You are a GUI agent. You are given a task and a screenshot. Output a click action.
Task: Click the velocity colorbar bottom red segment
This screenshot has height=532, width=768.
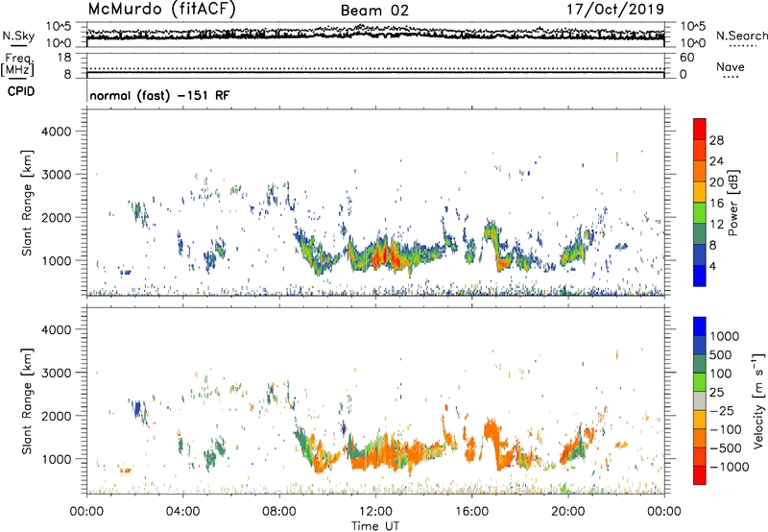700,475
